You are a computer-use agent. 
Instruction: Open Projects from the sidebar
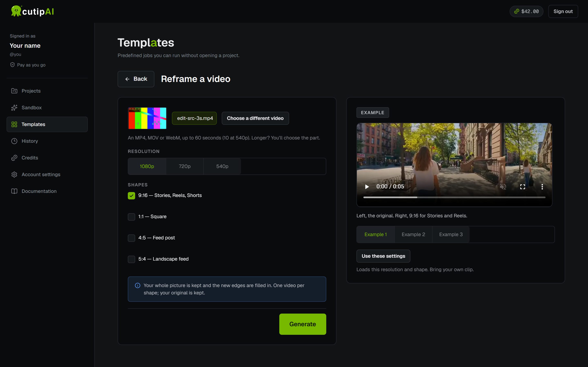click(x=47, y=91)
